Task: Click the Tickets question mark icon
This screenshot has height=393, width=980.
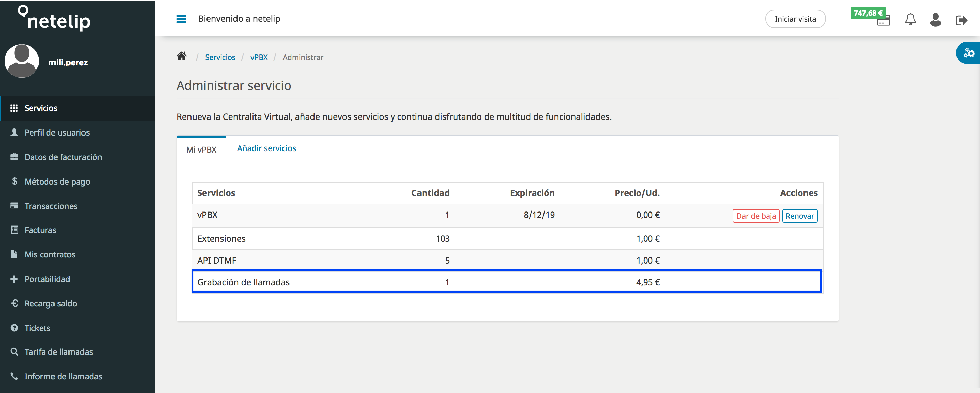Action: tap(14, 328)
